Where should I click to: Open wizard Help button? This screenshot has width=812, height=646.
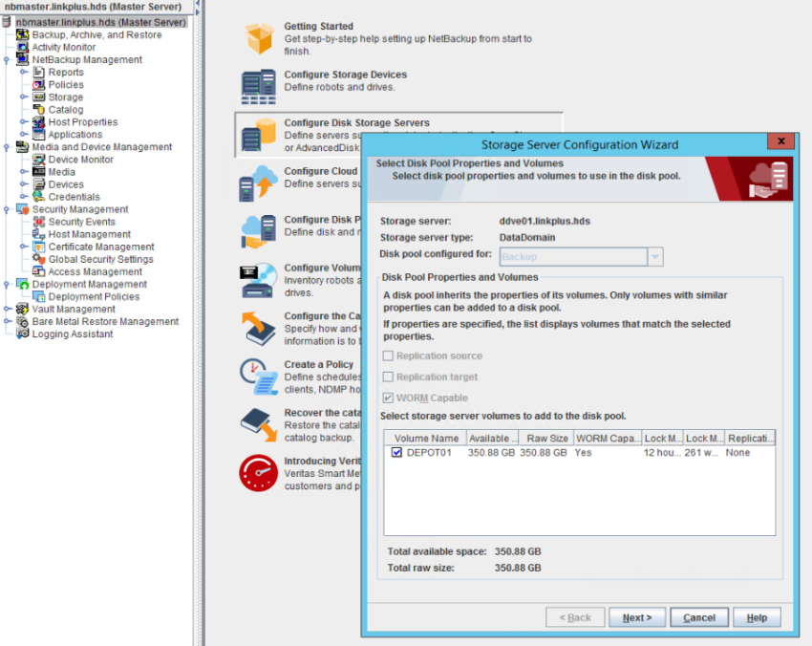point(757,617)
